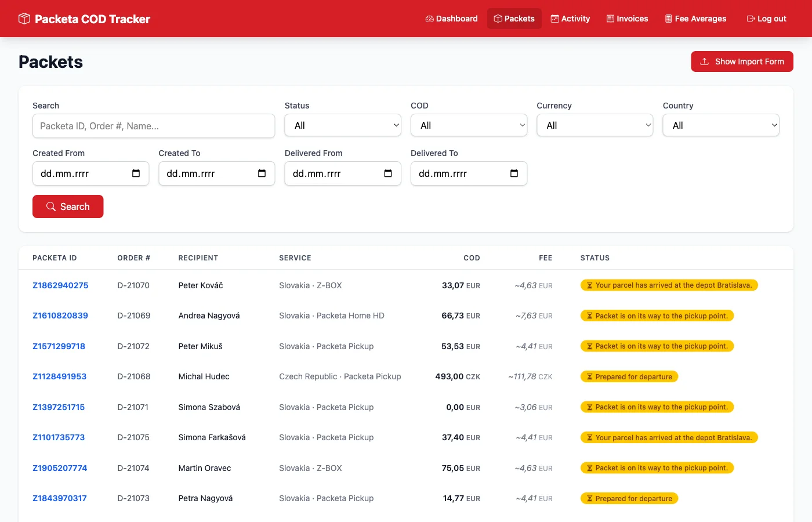
Task: Click the hourglass icon in Z1862940275 status badge
Action: 590,285
